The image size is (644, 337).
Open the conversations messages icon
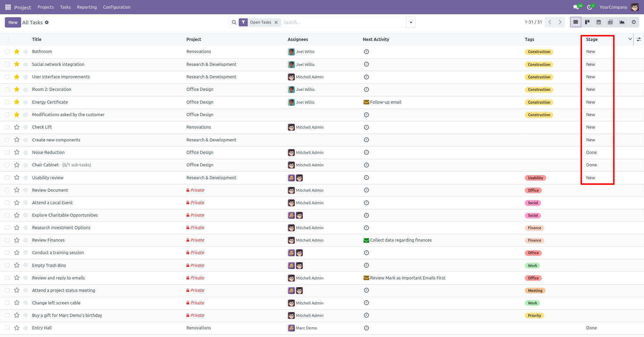[576, 7]
